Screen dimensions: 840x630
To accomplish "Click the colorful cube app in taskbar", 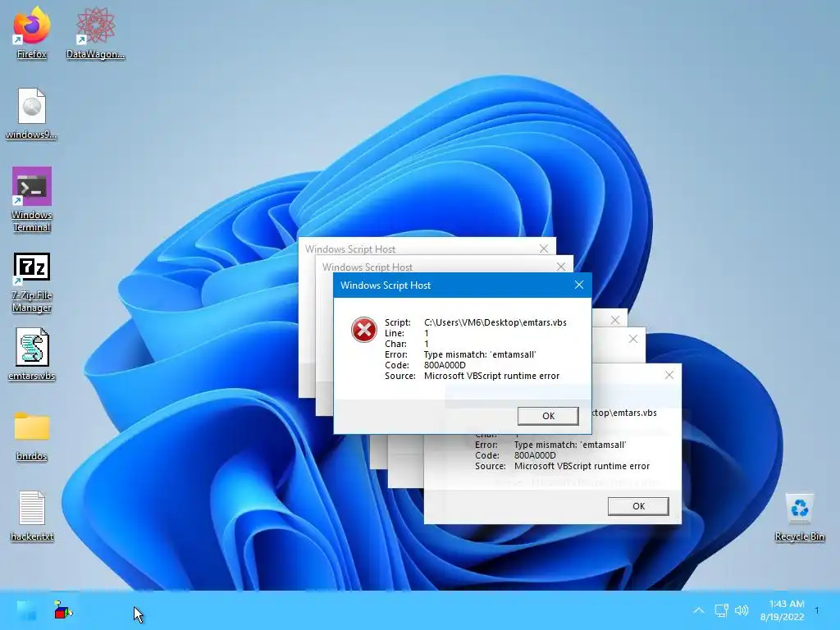I will pos(63,610).
